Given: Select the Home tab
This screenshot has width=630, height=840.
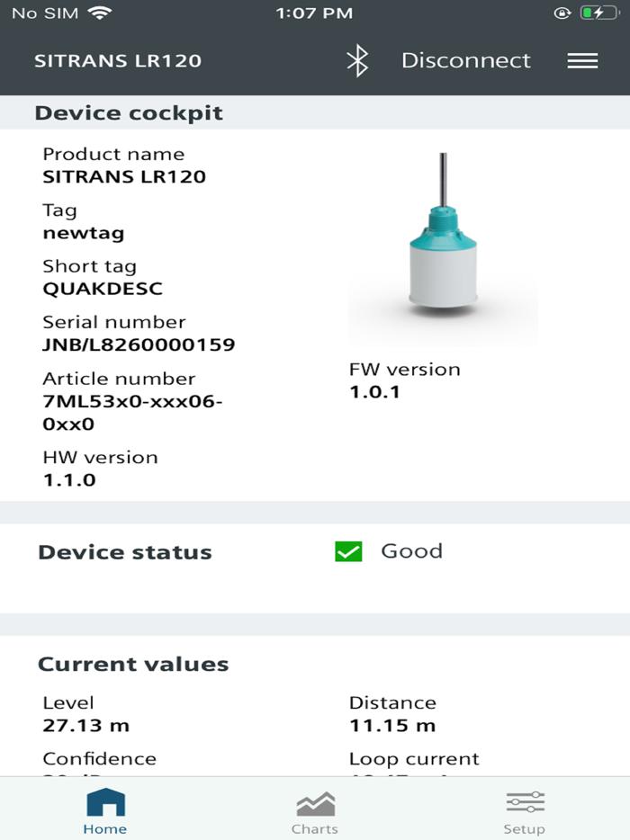Looking at the screenshot, I should [105, 809].
